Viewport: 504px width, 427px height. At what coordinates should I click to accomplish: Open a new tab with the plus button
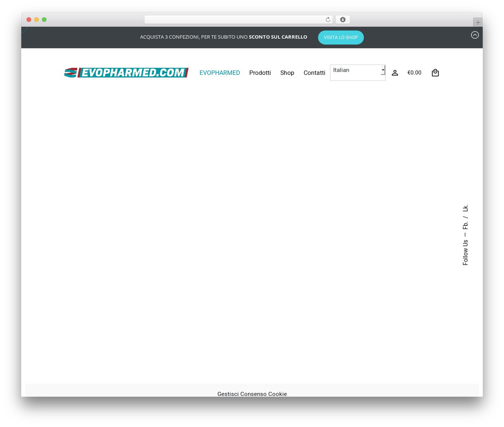(x=478, y=22)
